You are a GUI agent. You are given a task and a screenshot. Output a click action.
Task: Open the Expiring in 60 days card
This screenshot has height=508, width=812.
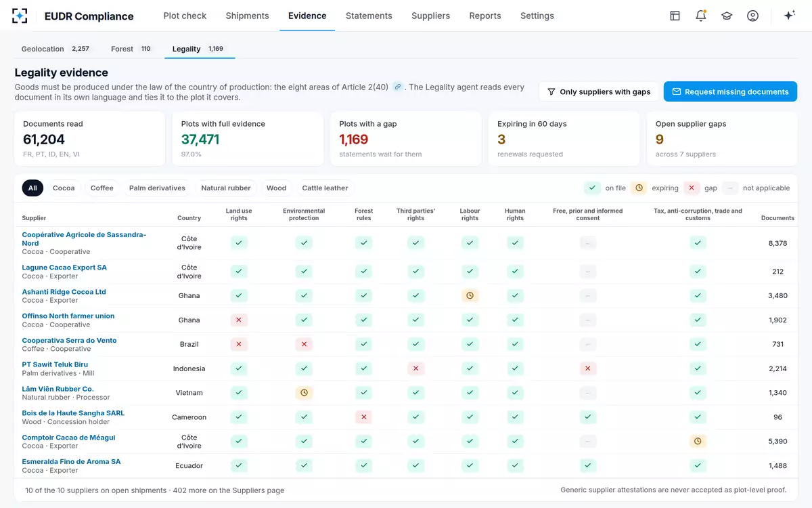click(x=564, y=139)
